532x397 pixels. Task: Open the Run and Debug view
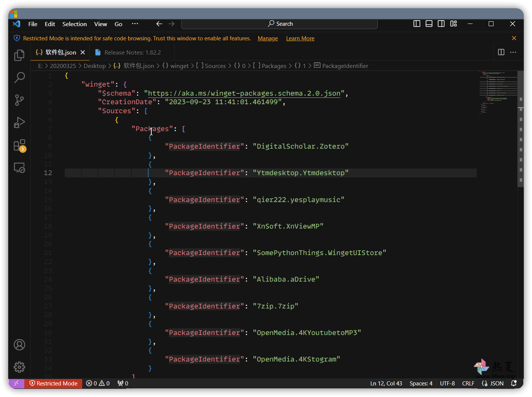[x=19, y=122]
